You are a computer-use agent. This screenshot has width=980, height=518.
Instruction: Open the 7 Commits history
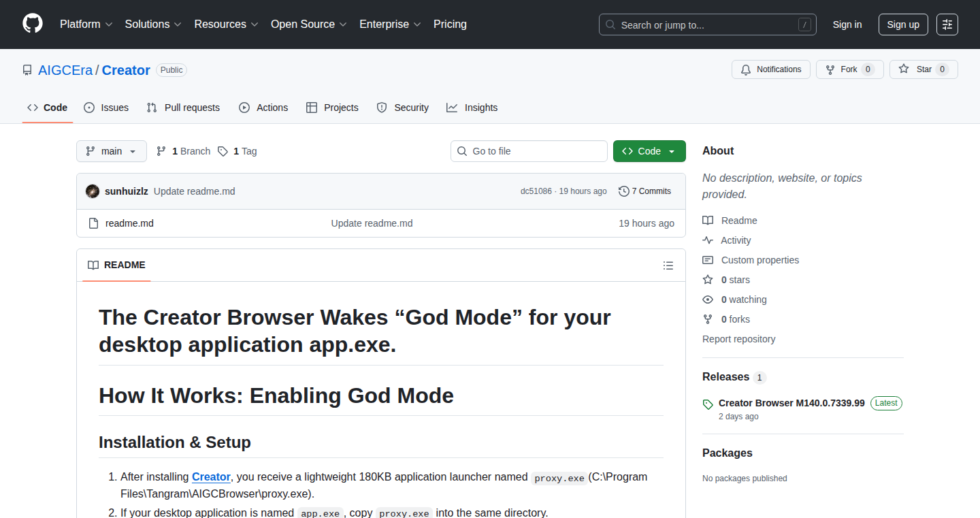pyautogui.click(x=645, y=191)
